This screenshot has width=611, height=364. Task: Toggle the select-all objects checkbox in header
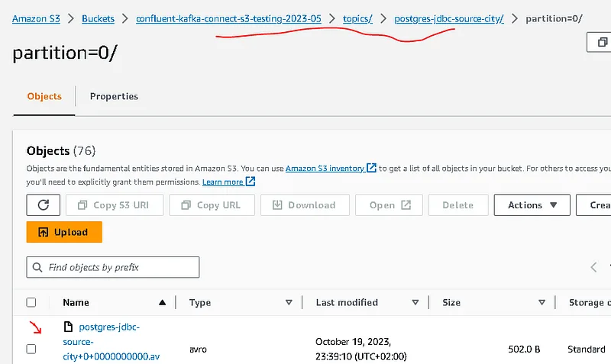pos(31,303)
